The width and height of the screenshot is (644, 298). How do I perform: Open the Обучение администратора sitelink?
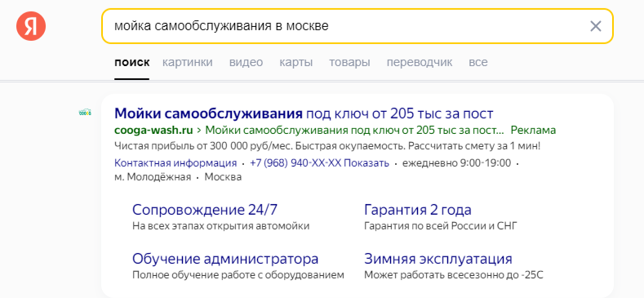tap(225, 259)
